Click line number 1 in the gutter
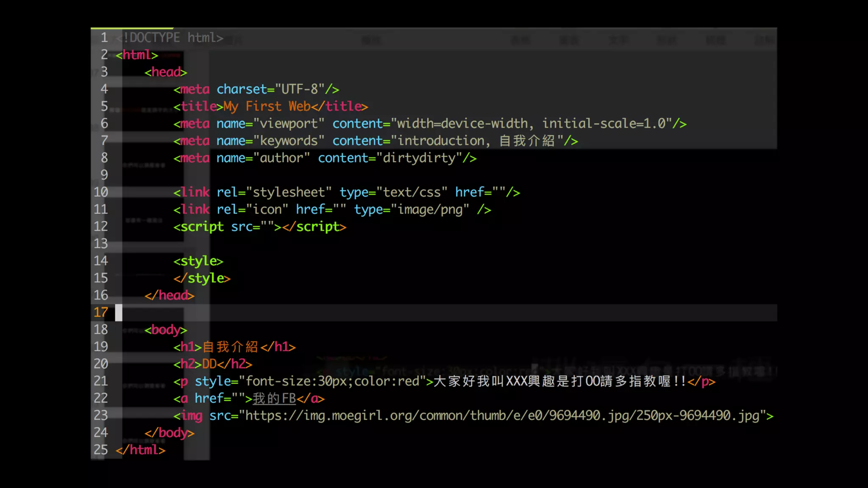 coord(104,38)
